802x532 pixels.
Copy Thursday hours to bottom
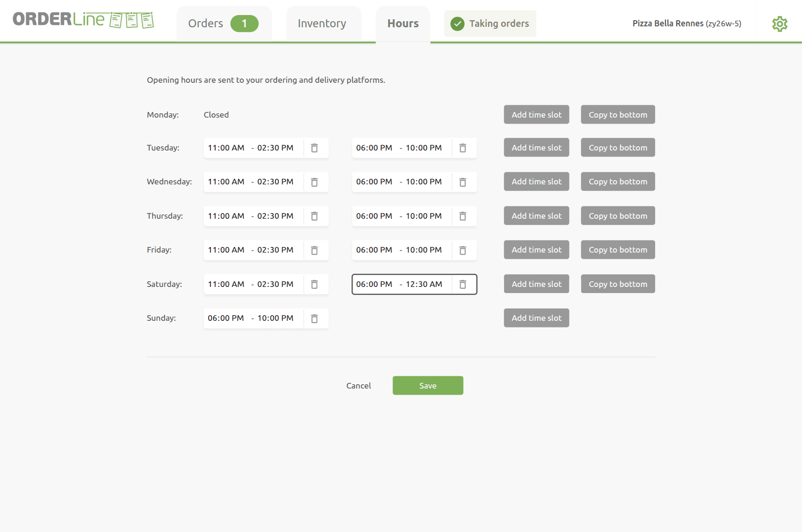point(618,215)
